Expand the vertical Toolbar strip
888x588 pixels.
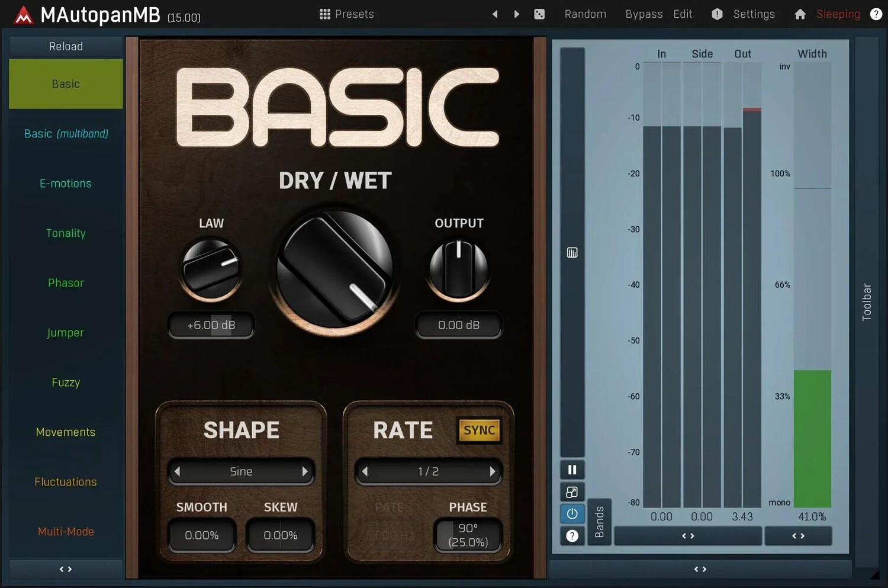click(x=867, y=302)
